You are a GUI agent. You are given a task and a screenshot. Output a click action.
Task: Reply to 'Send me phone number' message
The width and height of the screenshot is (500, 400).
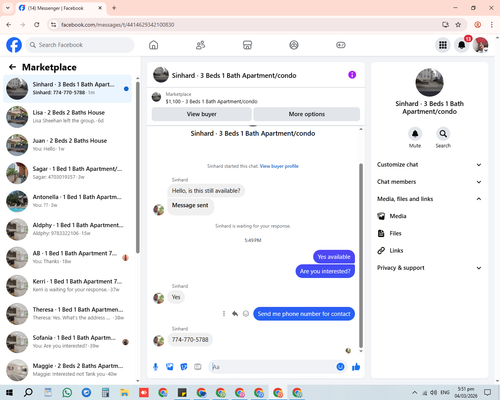point(235,314)
